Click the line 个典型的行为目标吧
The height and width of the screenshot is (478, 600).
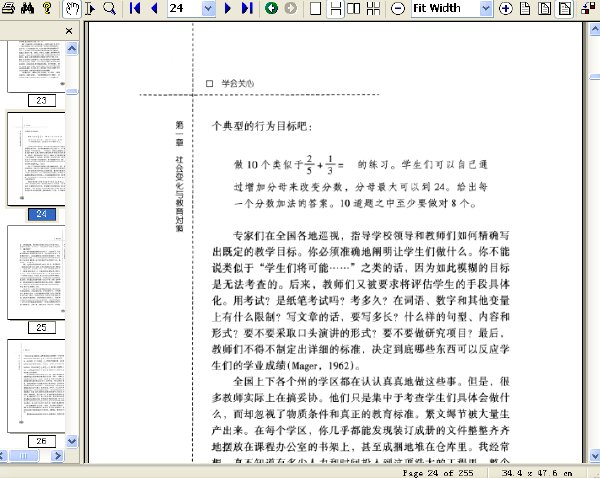point(262,126)
